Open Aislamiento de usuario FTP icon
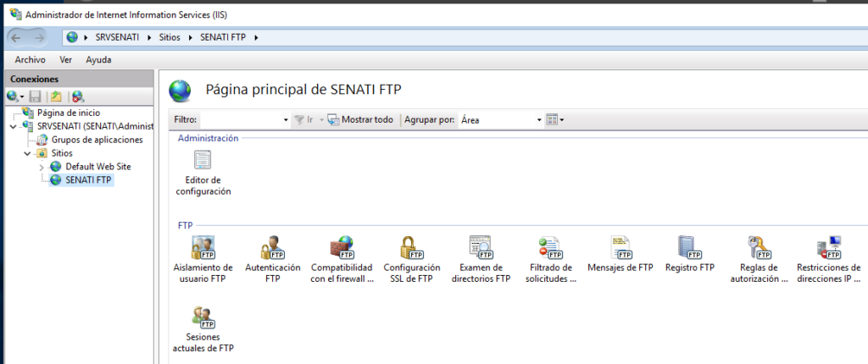Image resolution: width=868 pixels, height=364 pixels. [x=203, y=248]
